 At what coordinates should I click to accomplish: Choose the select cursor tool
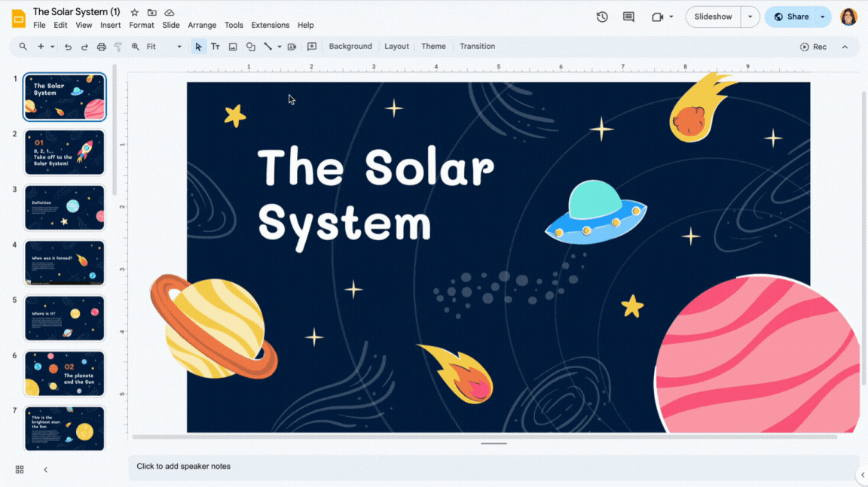(198, 47)
